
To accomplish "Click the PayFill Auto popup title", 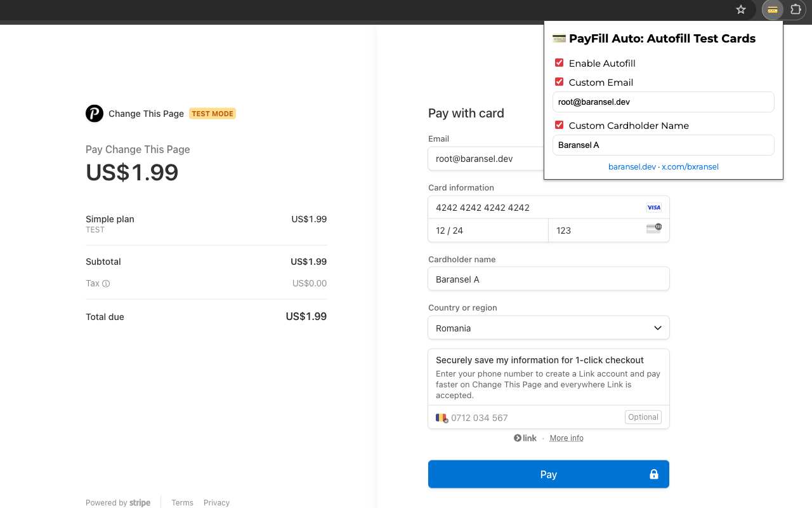I will 662,38.
